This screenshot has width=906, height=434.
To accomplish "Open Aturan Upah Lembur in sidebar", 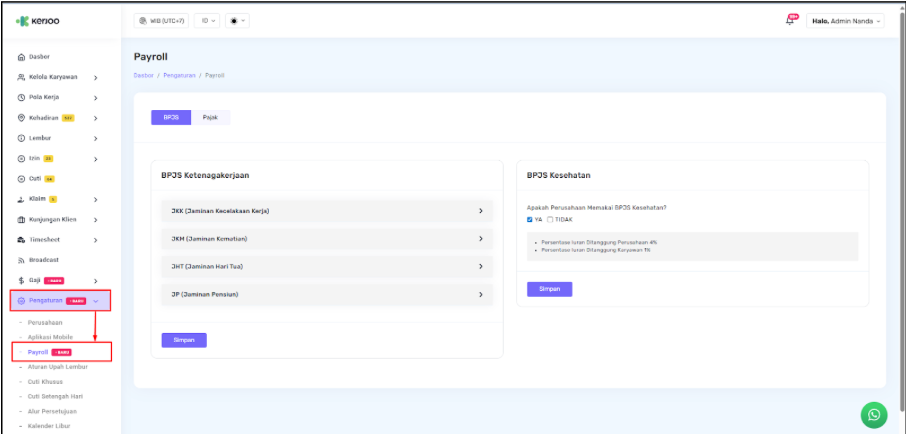I will [58, 367].
